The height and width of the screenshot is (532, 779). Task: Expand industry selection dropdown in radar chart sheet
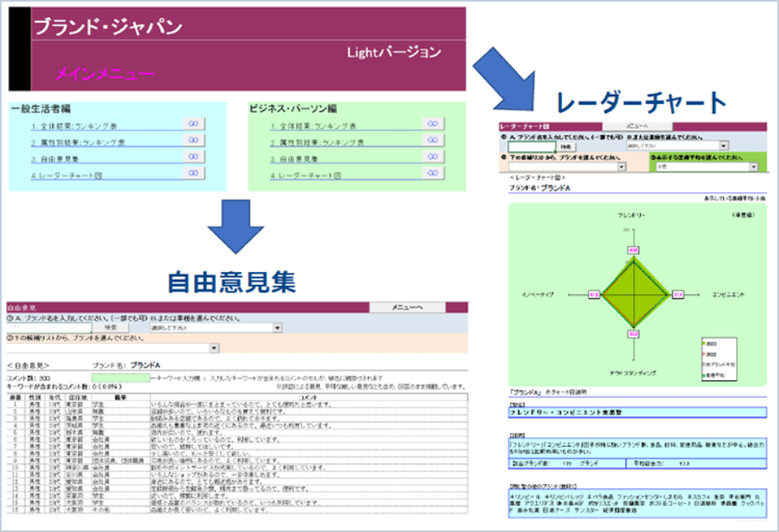tap(723, 146)
